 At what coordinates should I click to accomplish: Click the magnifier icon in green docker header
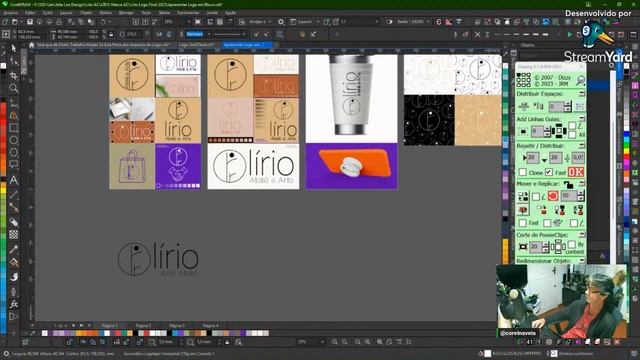pos(580,80)
